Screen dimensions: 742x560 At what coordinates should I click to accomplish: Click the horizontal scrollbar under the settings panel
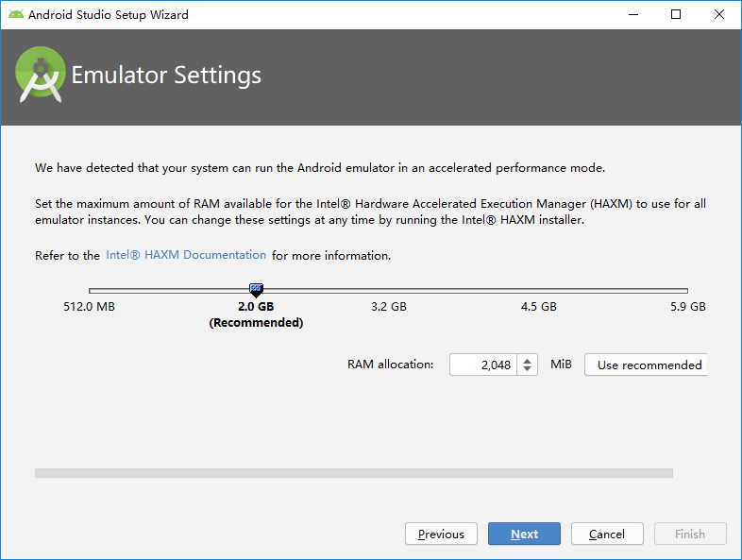click(354, 473)
